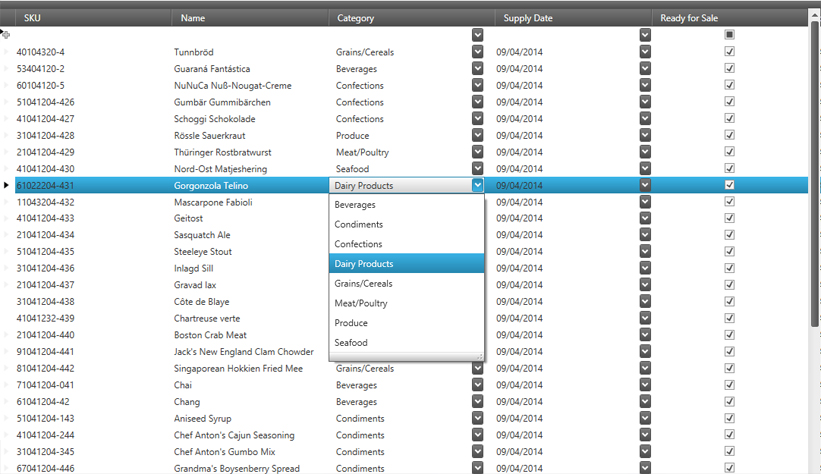
Task: Toggle the Ready for Sale filter checkbox
Action: (729, 35)
